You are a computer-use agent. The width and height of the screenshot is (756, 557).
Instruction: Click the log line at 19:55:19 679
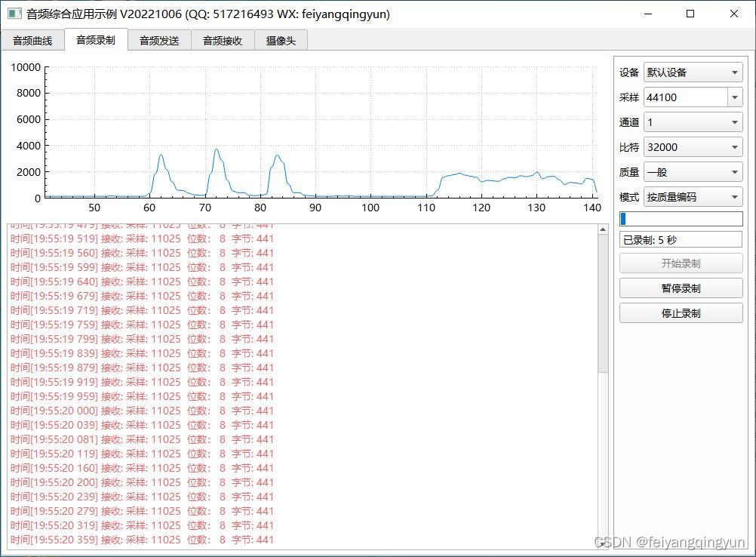[x=143, y=296]
